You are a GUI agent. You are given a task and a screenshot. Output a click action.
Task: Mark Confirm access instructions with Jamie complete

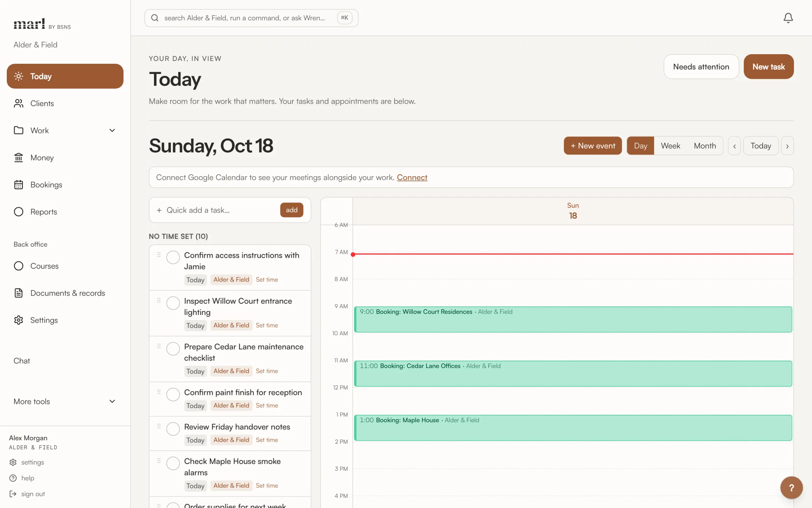point(173,257)
